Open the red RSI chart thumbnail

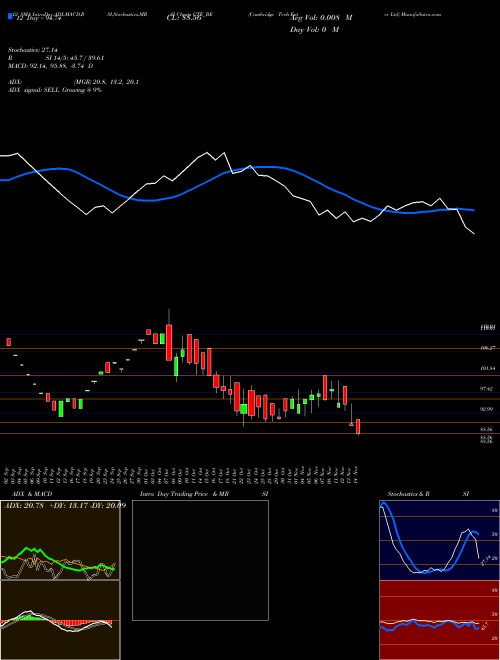439,620
